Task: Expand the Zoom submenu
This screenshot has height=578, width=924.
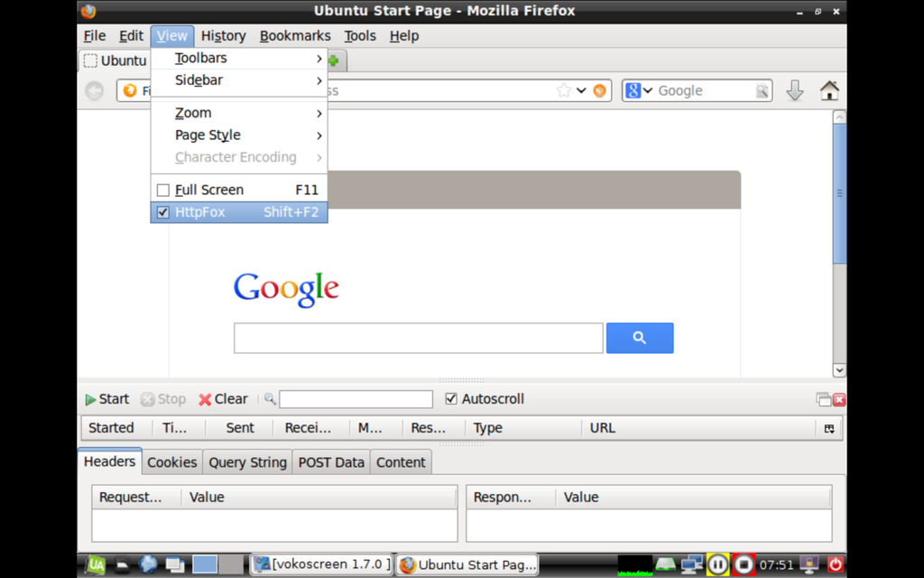Action: [x=239, y=113]
